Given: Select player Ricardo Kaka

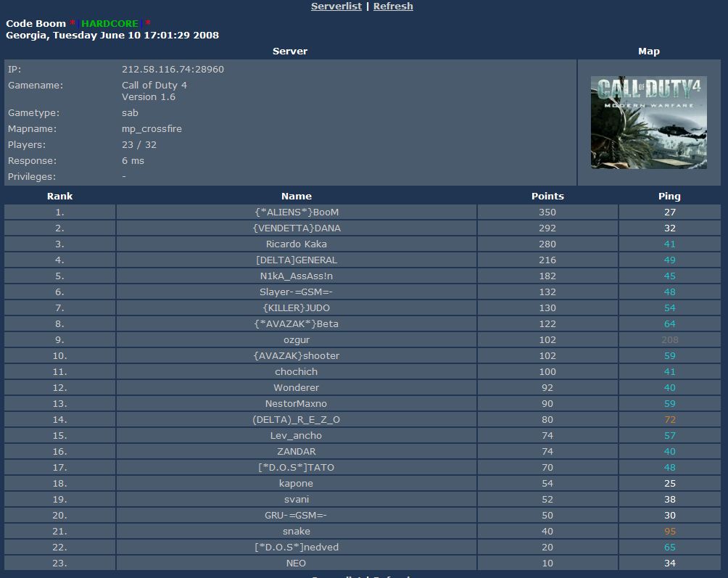Looking at the screenshot, I should [x=297, y=244].
